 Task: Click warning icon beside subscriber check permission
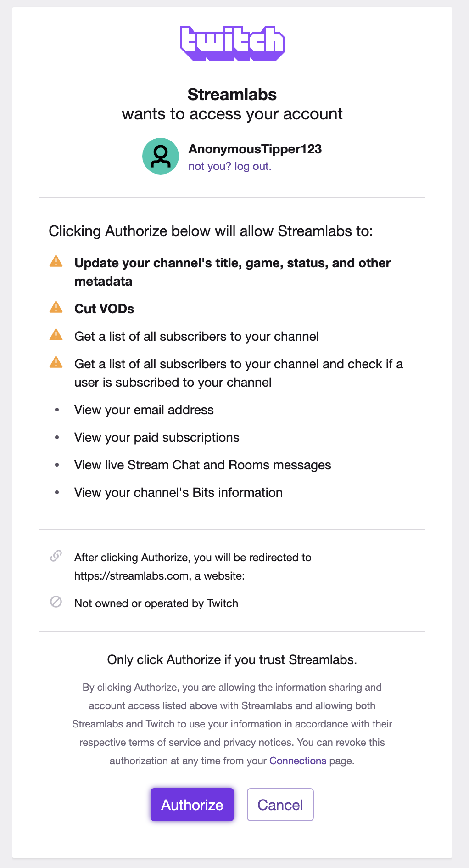coord(56,362)
